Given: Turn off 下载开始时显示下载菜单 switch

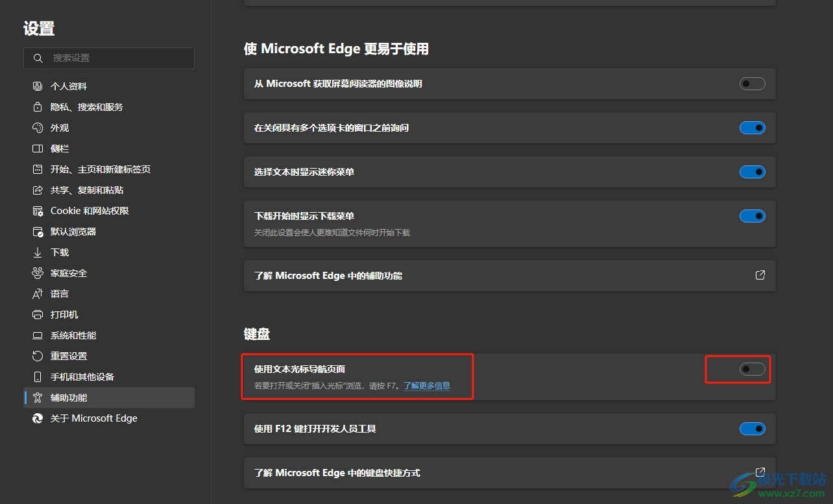Looking at the screenshot, I should click(x=753, y=216).
